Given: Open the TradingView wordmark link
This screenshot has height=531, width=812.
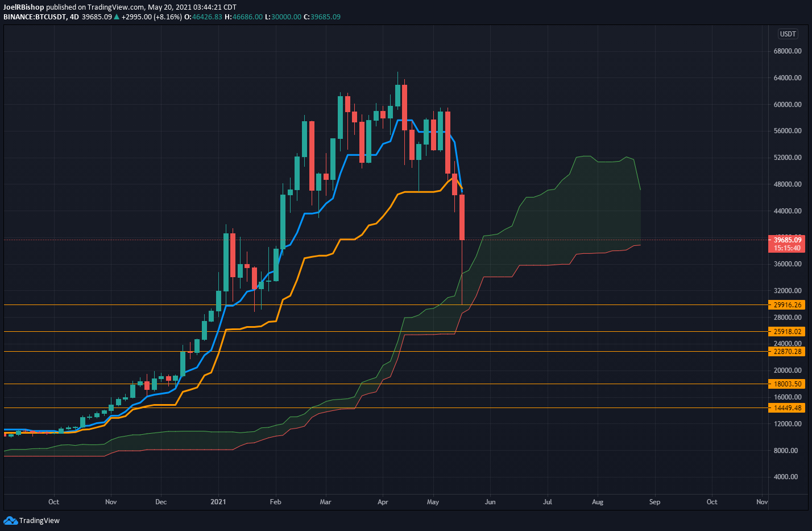Looking at the screenshot, I should (39, 520).
